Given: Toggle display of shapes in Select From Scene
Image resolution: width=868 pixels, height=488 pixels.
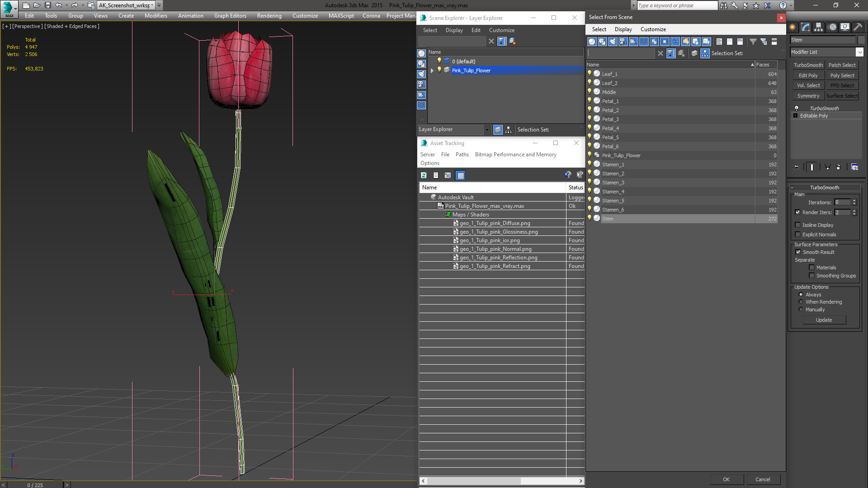Looking at the screenshot, I should click(x=602, y=42).
